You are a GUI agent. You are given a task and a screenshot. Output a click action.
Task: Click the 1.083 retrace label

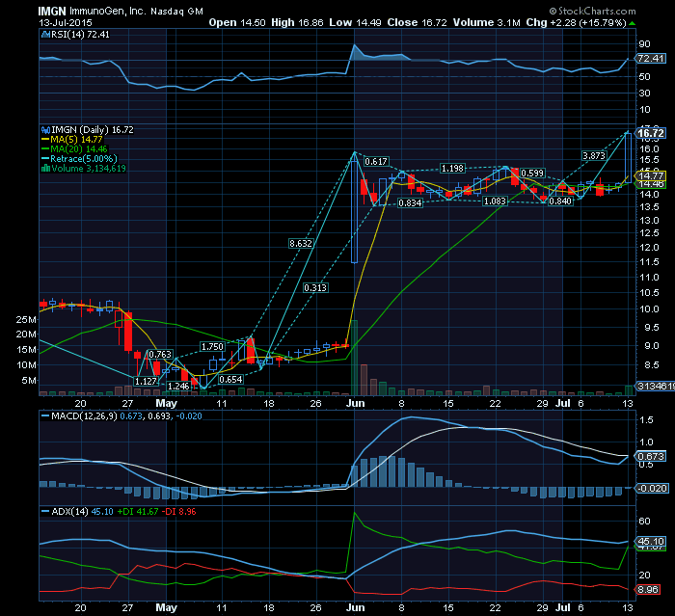click(495, 201)
